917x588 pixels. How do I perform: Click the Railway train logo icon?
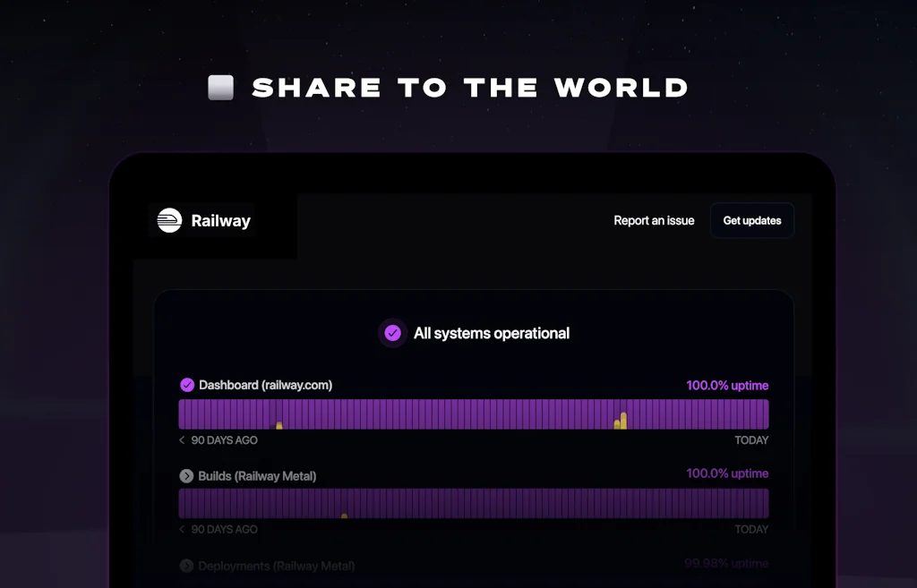169,220
